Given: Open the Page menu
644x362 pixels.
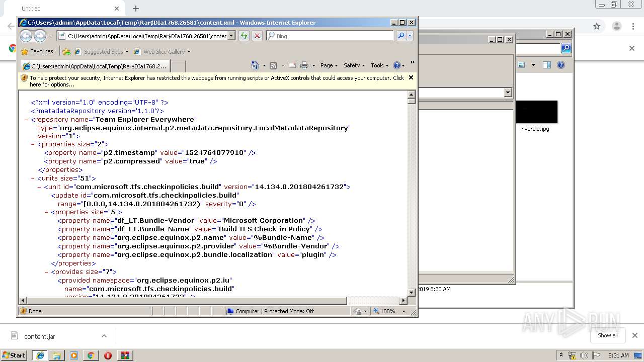Looking at the screenshot, I should click(329, 65).
